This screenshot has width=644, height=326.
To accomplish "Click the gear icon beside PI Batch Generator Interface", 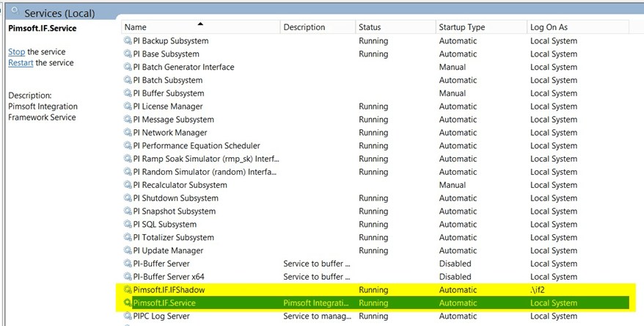I will (x=128, y=67).
